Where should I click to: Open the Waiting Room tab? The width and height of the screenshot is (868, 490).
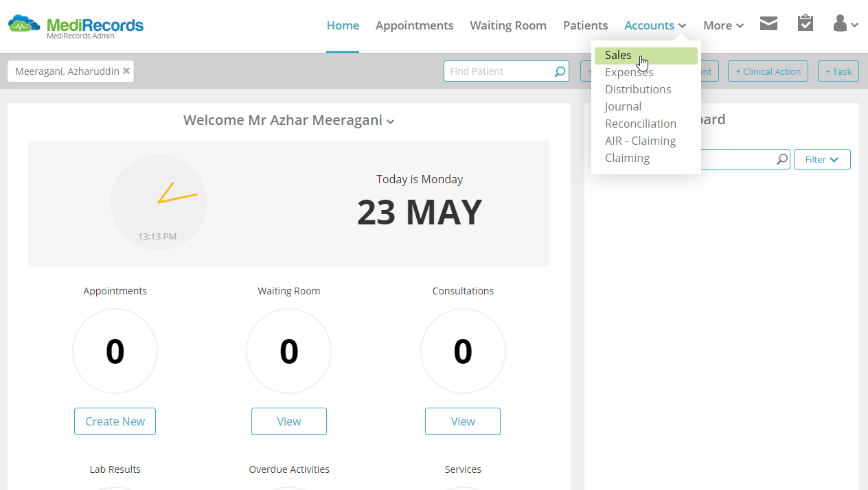point(508,25)
